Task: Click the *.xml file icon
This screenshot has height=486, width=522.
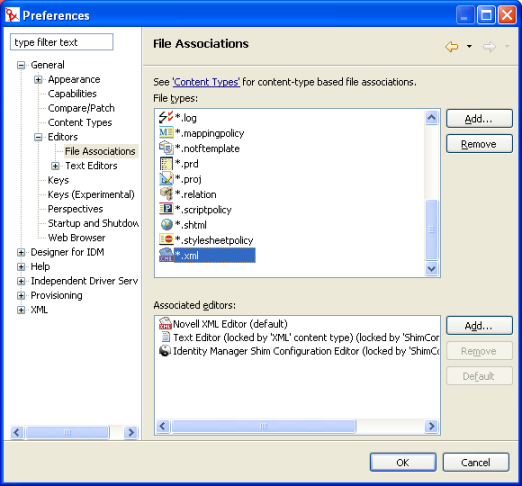Action: pos(166,255)
